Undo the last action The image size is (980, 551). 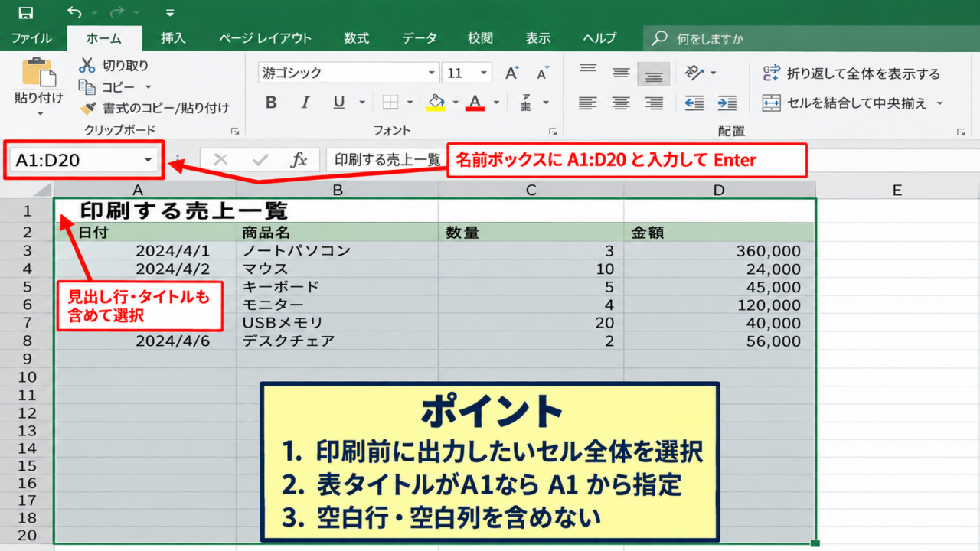coord(74,12)
